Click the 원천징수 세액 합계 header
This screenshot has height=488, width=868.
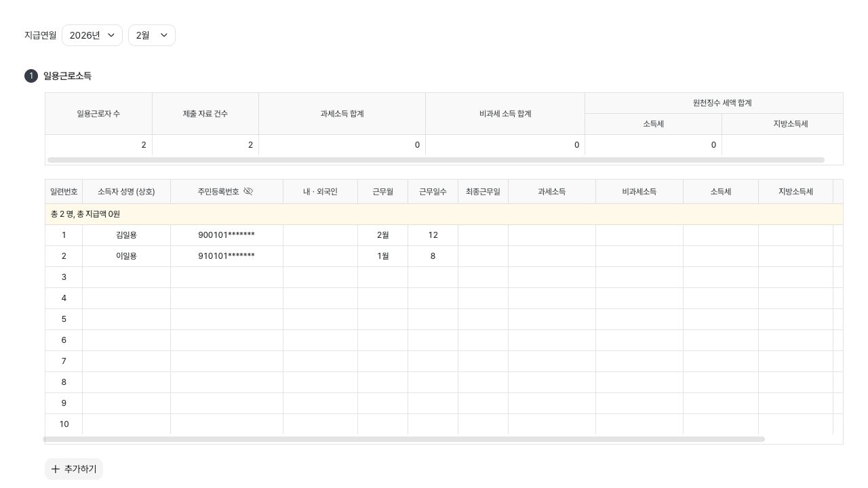(714, 103)
